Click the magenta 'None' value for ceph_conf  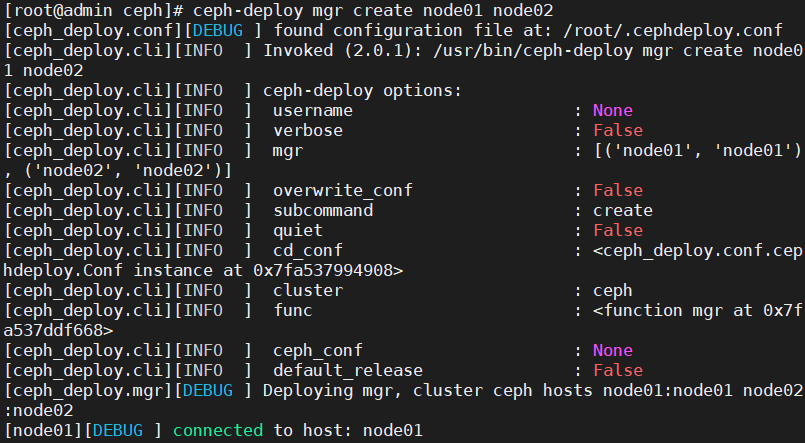click(x=613, y=351)
